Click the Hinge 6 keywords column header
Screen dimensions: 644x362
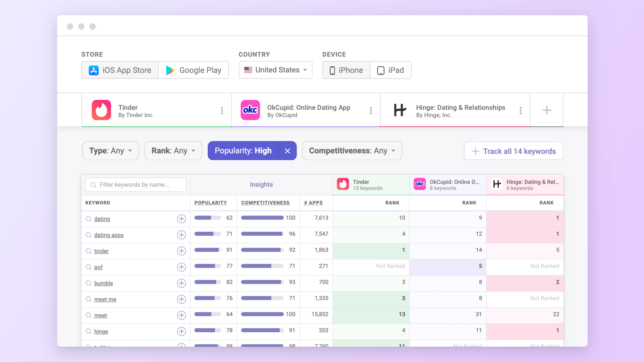point(525,185)
